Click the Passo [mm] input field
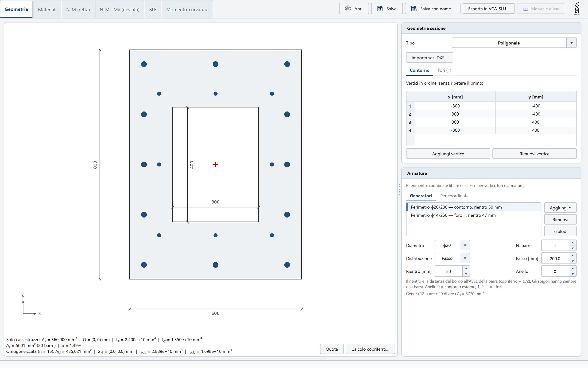The width and height of the screenshot is (588, 368). 555,259
